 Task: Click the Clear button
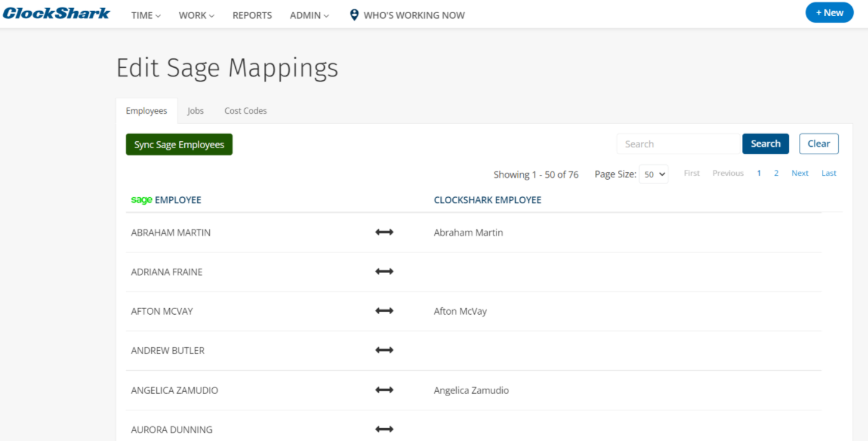coord(819,144)
